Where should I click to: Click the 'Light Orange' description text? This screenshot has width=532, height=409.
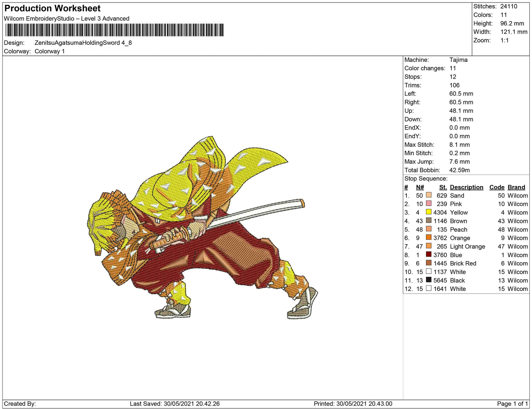[x=468, y=246]
